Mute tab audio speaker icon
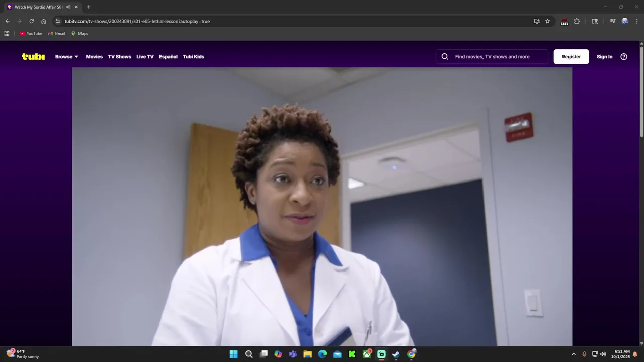 (x=68, y=7)
